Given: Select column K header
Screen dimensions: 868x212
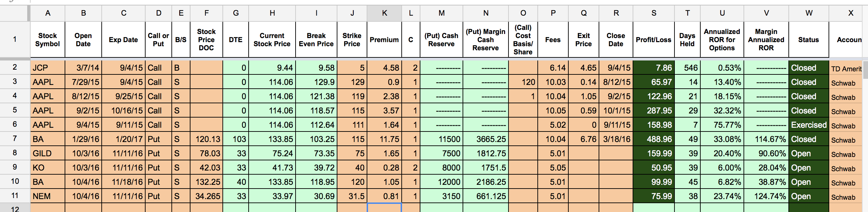Looking at the screenshot, I should click(384, 13).
